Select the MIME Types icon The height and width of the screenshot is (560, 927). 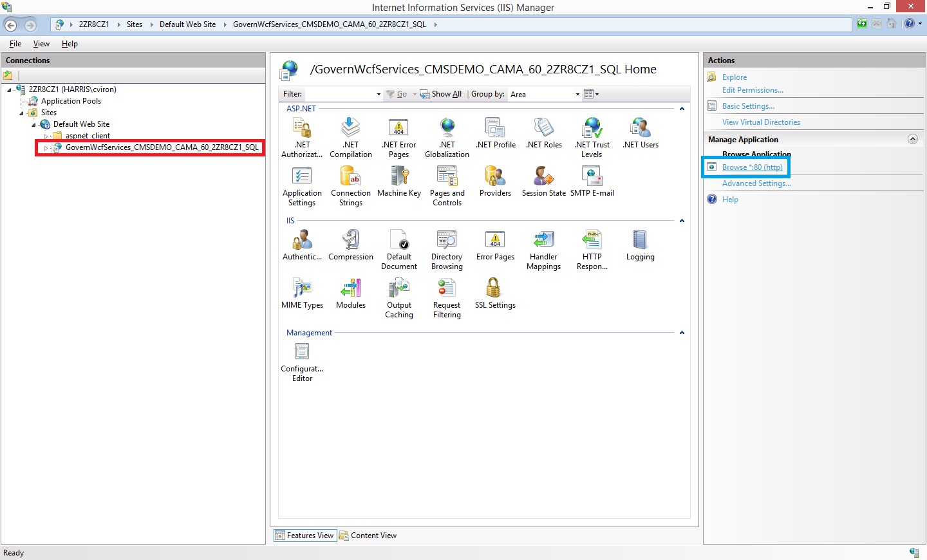click(302, 288)
